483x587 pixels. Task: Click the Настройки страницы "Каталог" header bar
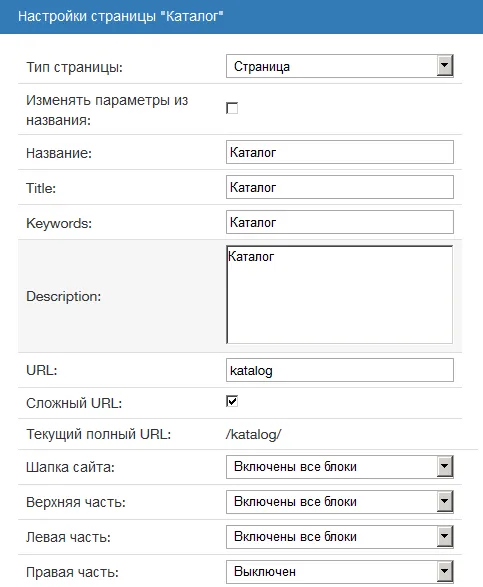click(x=242, y=17)
